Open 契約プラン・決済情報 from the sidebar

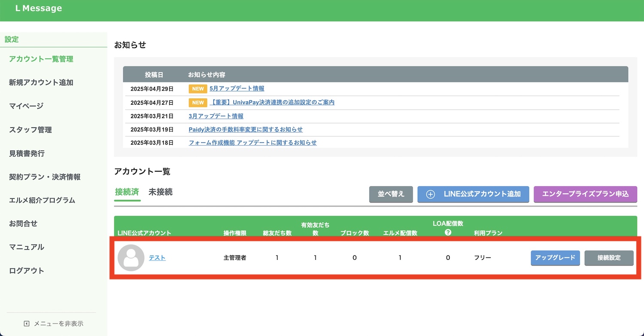(45, 177)
